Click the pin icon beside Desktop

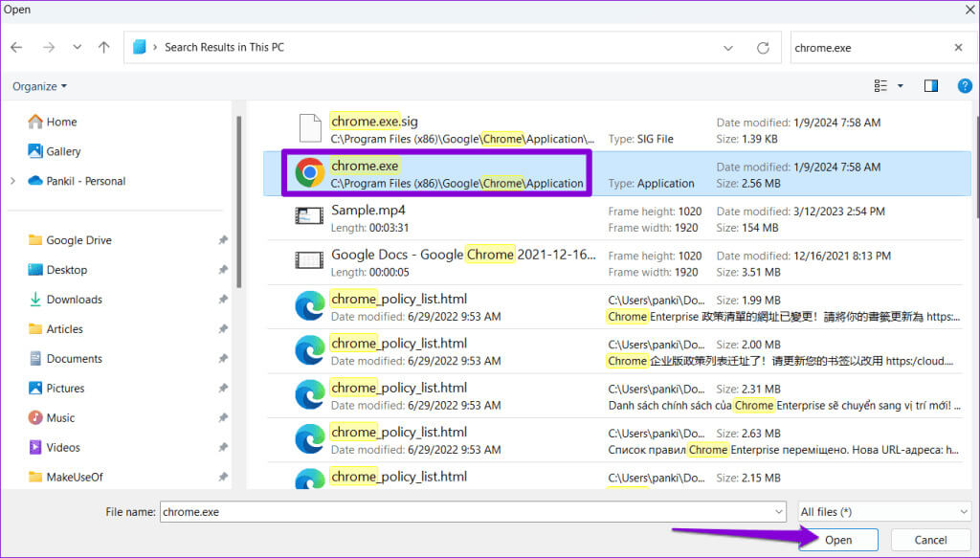222,270
